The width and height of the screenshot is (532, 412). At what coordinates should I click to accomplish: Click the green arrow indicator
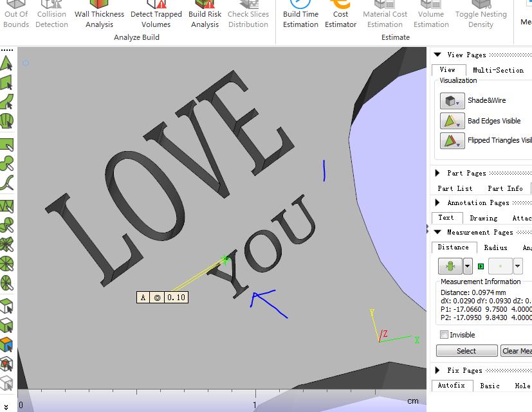(x=481, y=266)
